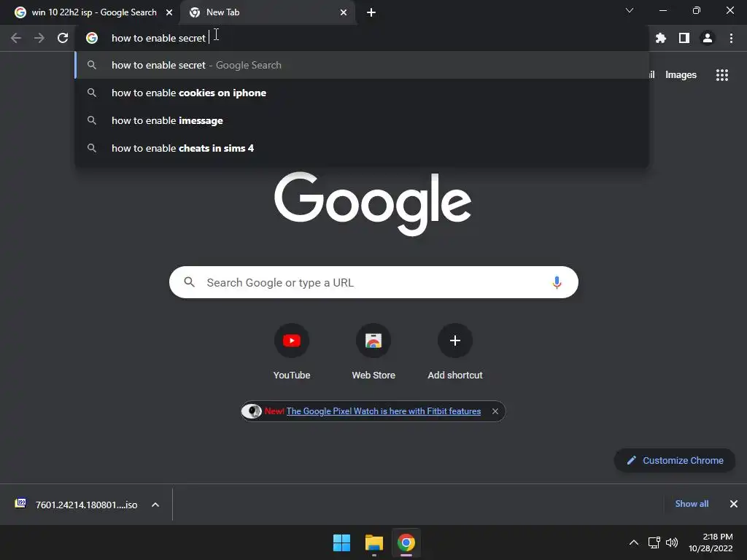Open the volume tray icon
The height and width of the screenshot is (560, 747).
(x=672, y=542)
